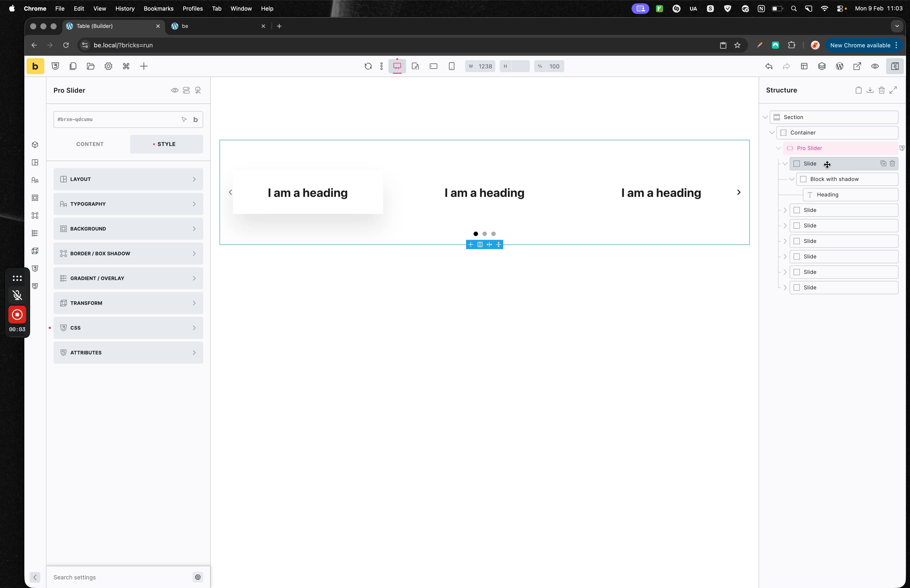
Task: Collapse the Block with shadow chevron
Action: pyautogui.click(x=792, y=179)
